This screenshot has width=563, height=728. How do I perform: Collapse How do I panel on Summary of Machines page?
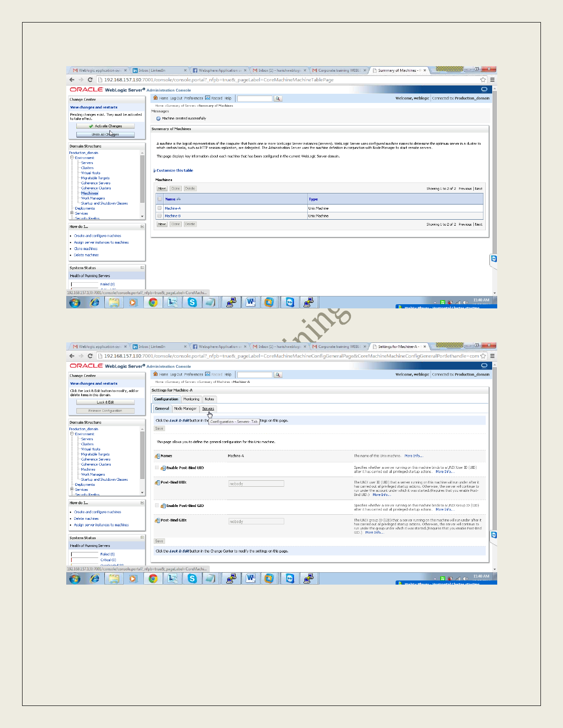[142, 227]
